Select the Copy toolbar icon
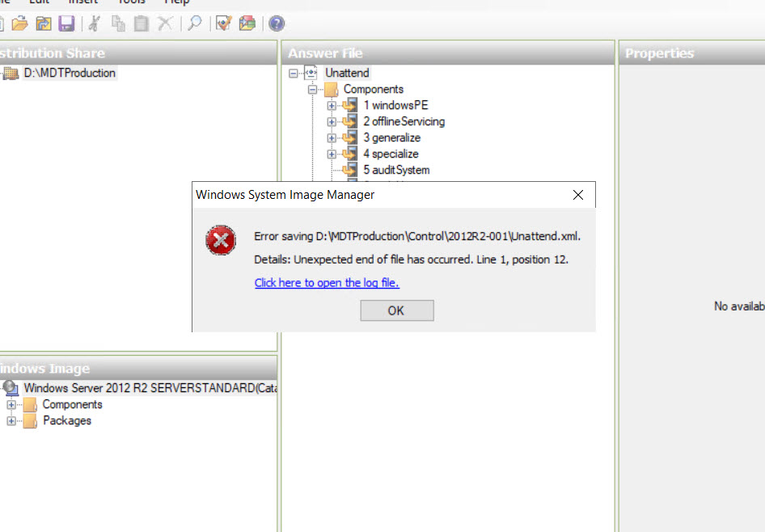Screen dimensions: 765x532 click(118, 23)
